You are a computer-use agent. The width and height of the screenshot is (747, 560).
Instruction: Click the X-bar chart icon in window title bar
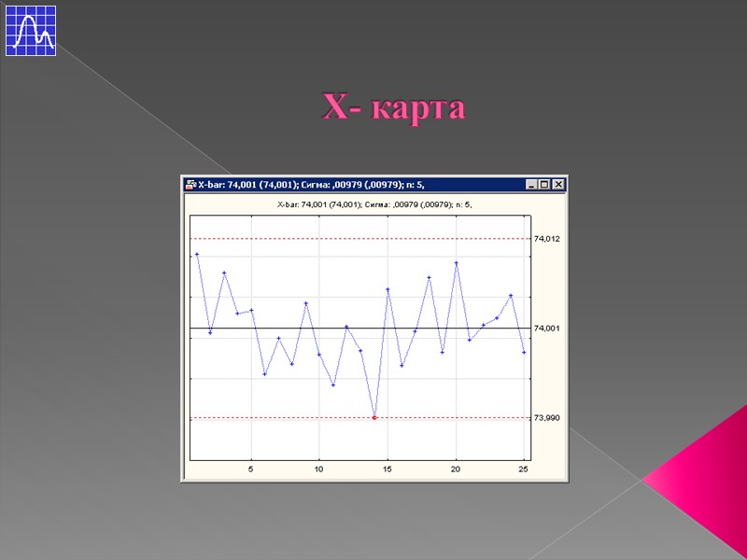click(x=190, y=183)
